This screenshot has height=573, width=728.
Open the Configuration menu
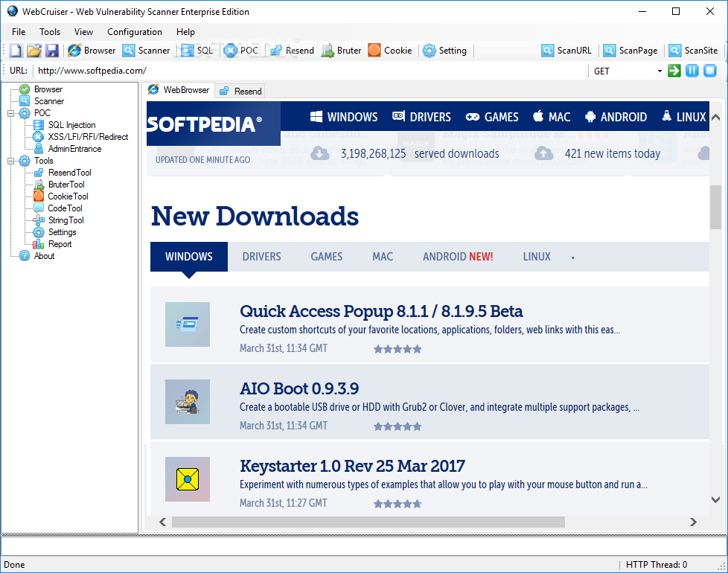pos(135,32)
